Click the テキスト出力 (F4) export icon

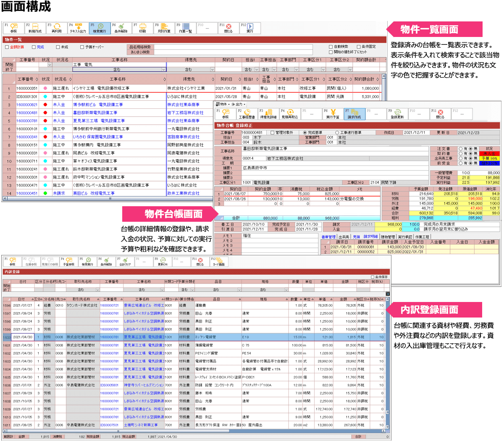pyautogui.click(x=78, y=28)
